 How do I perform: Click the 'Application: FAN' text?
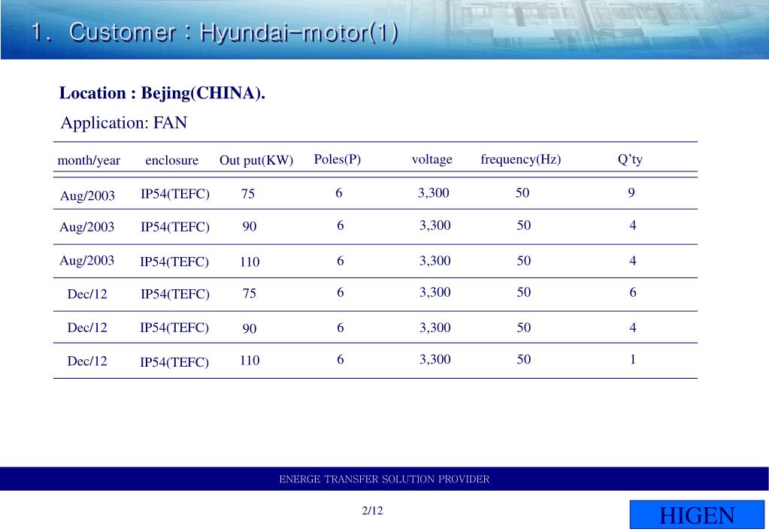tap(123, 122)
